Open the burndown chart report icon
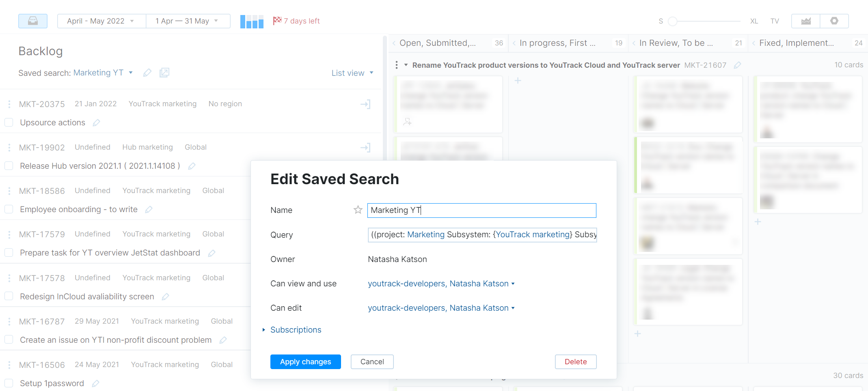The width and height of the screenshot is (868, 391). [805, 21]
